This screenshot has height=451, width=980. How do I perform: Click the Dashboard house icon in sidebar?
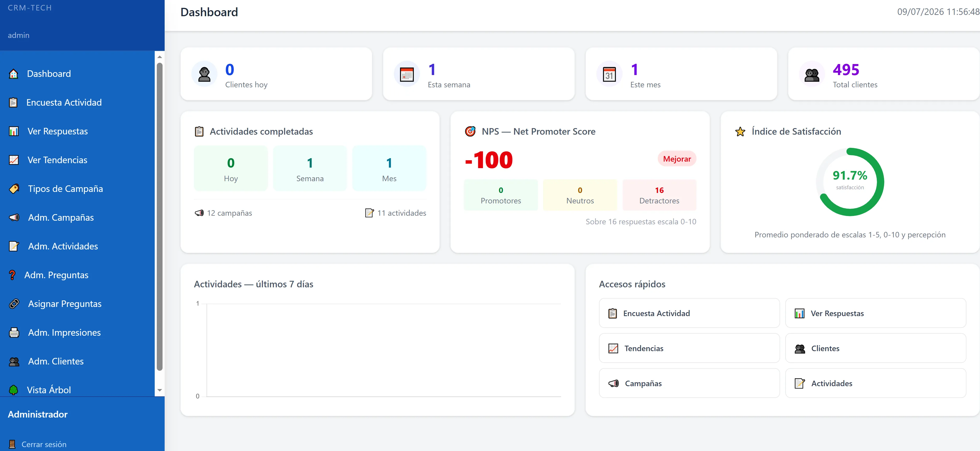click(x=14, y=74)
